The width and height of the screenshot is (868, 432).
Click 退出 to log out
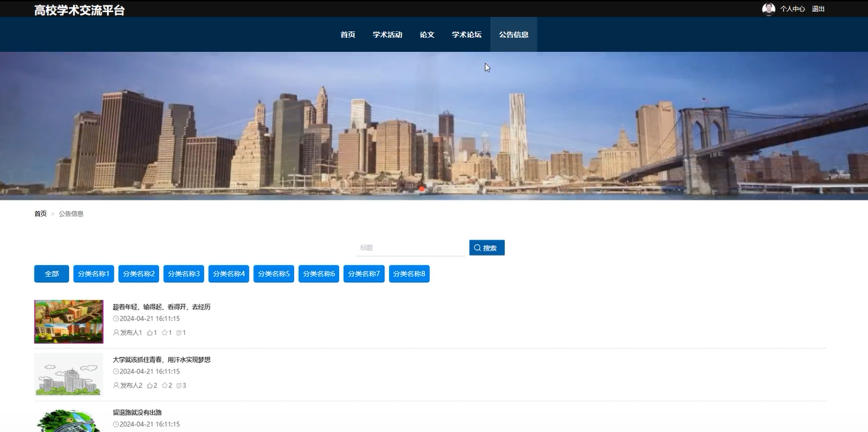tap(818, 9)
